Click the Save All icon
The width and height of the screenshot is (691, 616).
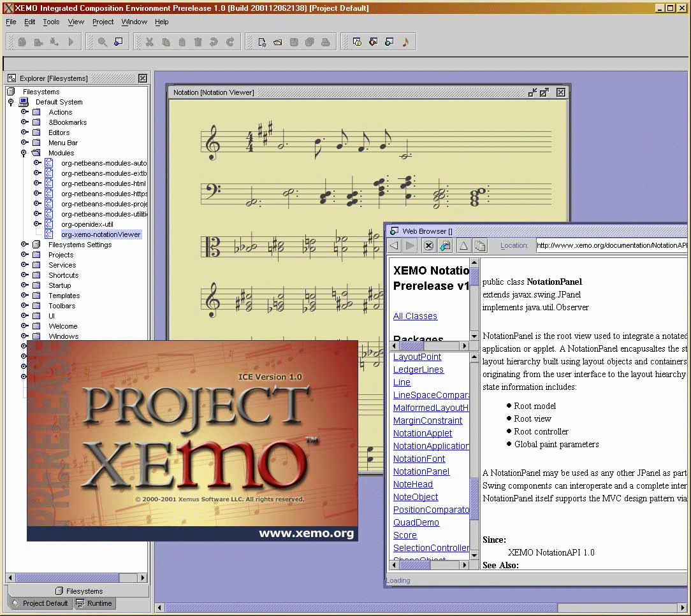[x=309, y=42]
